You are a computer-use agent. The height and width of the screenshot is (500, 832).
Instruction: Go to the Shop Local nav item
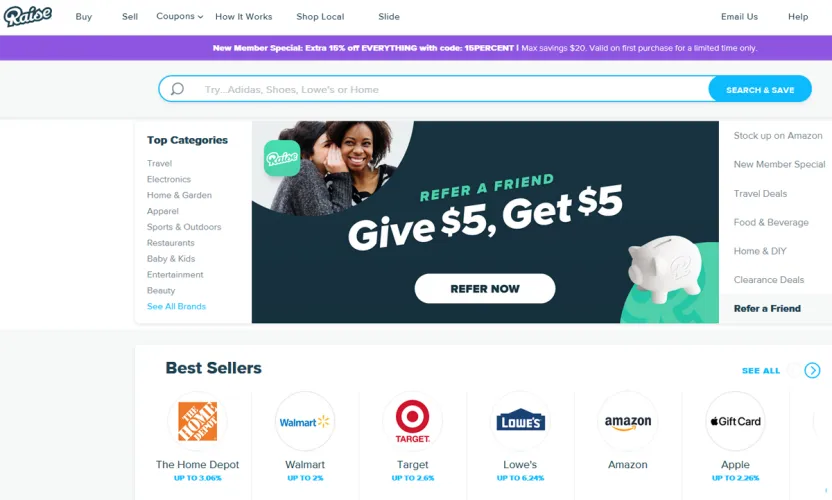click(320, 16)
